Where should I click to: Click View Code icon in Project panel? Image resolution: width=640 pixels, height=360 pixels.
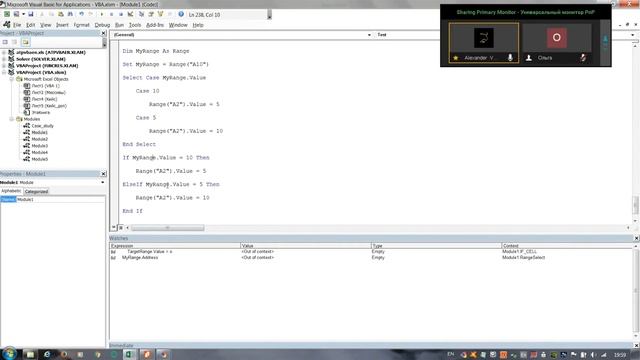(5, 42)
